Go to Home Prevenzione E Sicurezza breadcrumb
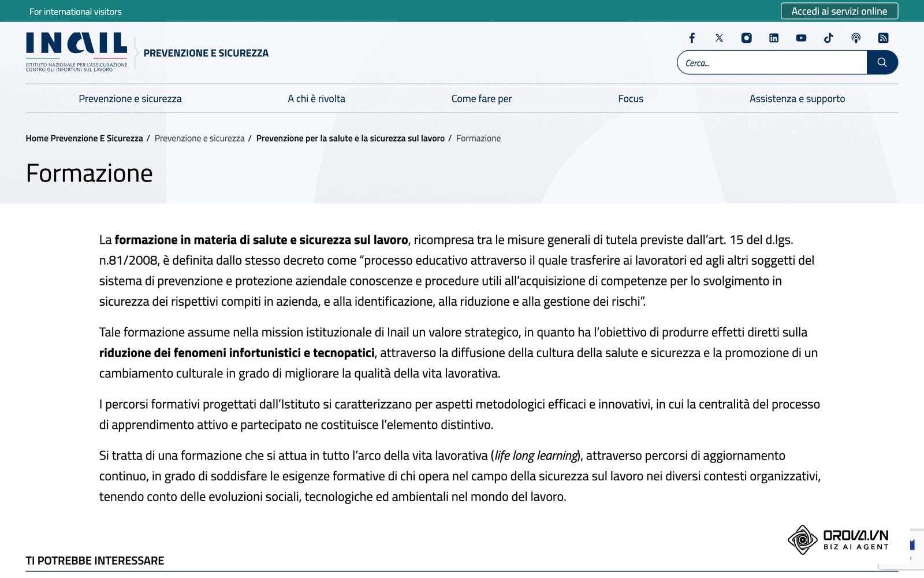 pyautogui.click(x=84, y=138)
